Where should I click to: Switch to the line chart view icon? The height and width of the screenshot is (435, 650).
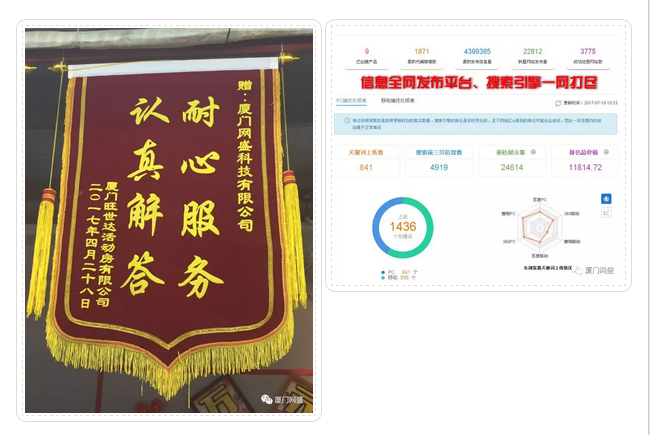pyautogui.click(x=605, y=213)
